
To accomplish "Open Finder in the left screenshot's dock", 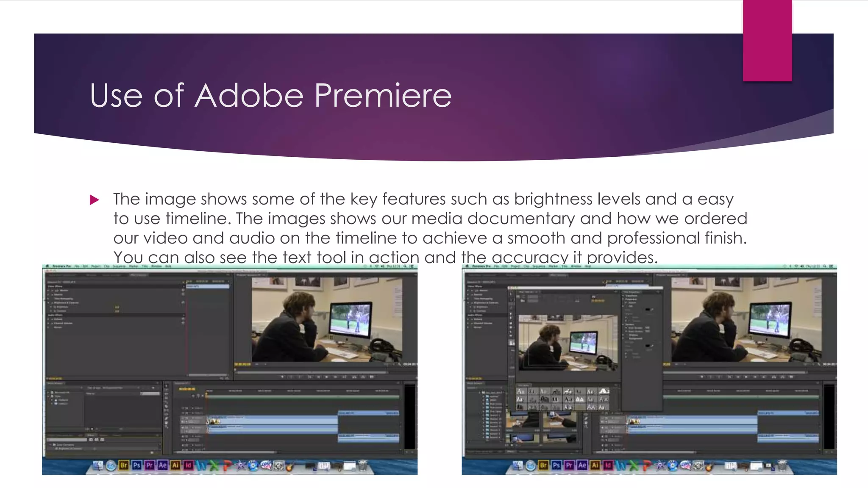I will coord(98,466).
